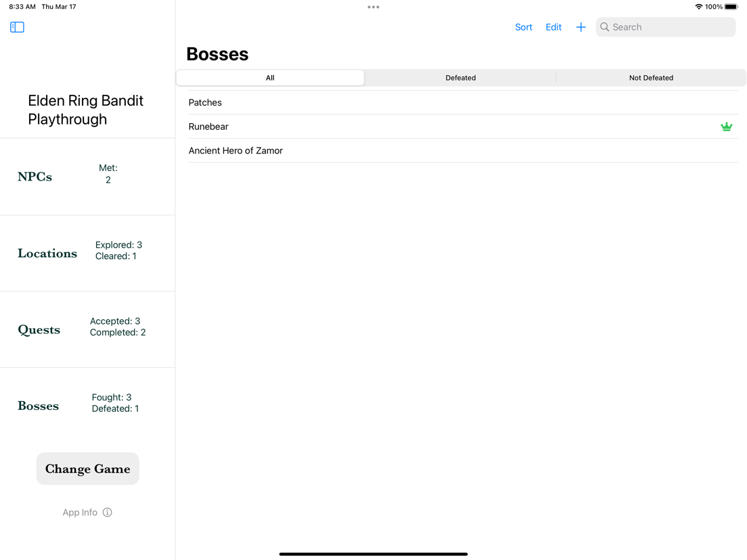Viewport: 747px width, 560px height.
Task: Check the Wi-Fi status icon
Action: point(698,7)
